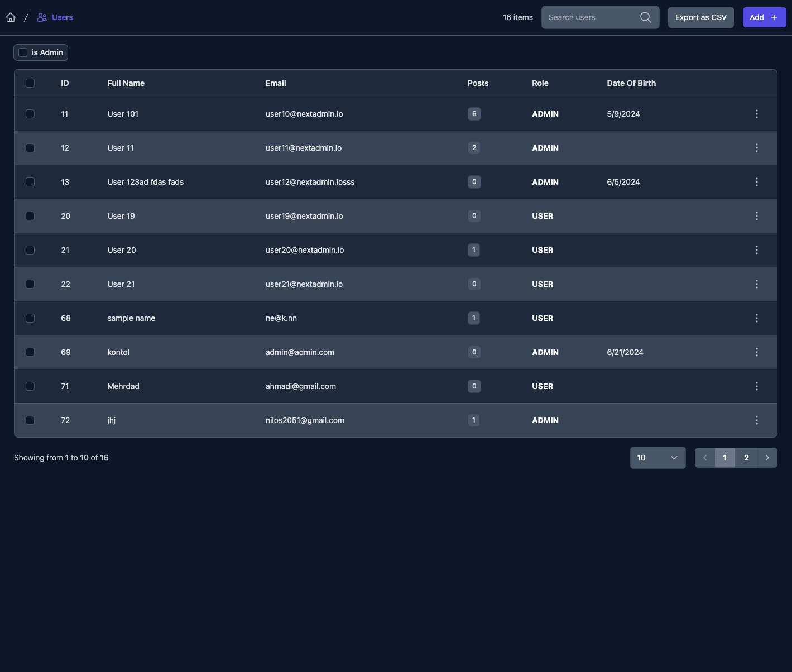Open three-dot menu for user19@nextadmin.io
This screenshot has width=792, height=672.
[x=756, y=216]
